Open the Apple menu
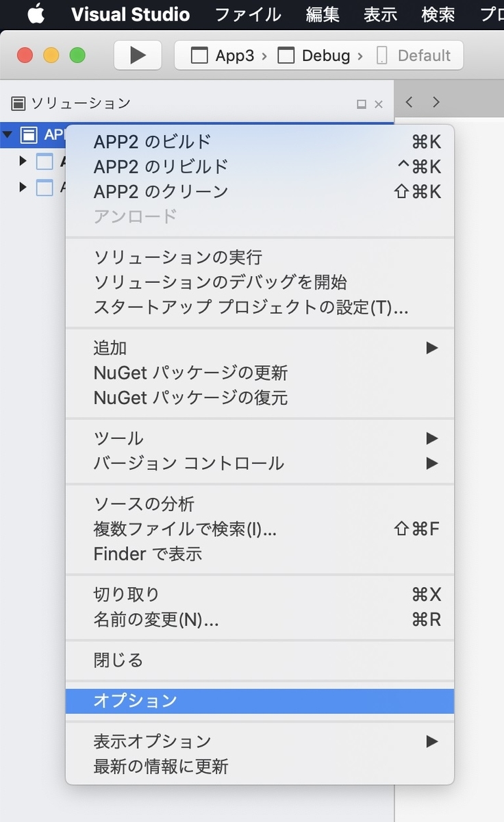The image size is (504, 822). point(36,14)
